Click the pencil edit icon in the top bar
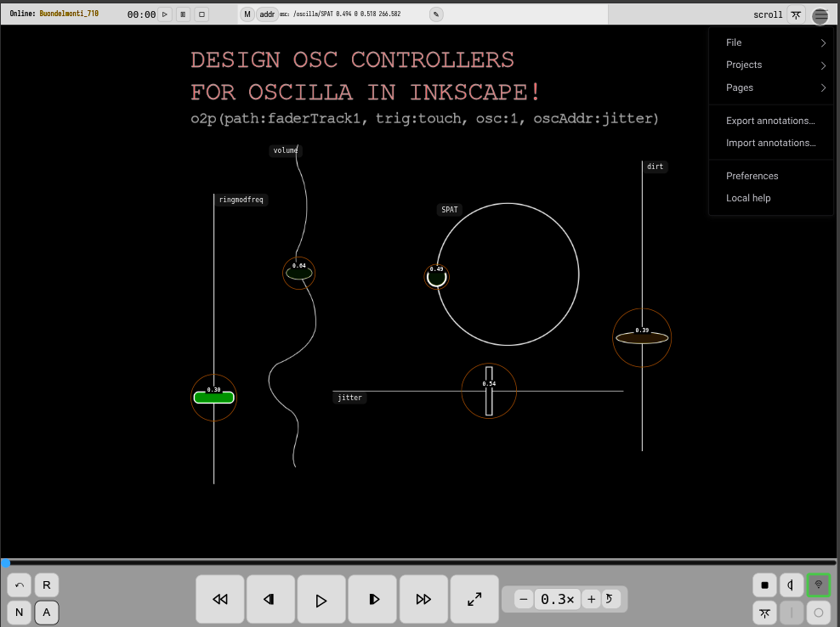Screen dimensions: 840x627 tap(434, 14)
